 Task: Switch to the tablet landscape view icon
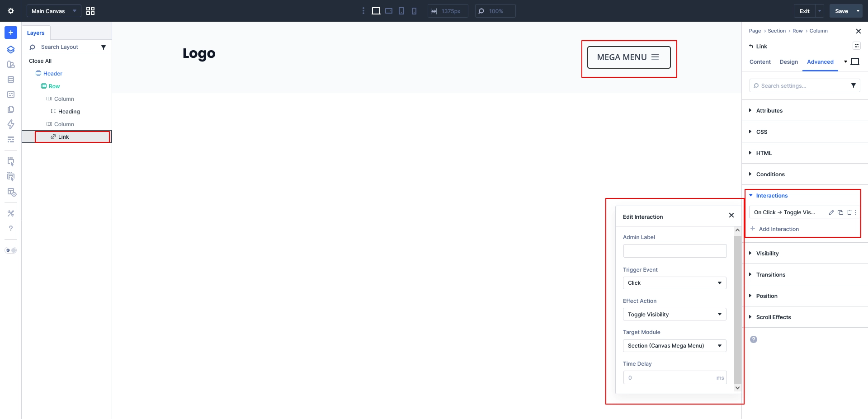pyautogui.click(x=389, y=11)
